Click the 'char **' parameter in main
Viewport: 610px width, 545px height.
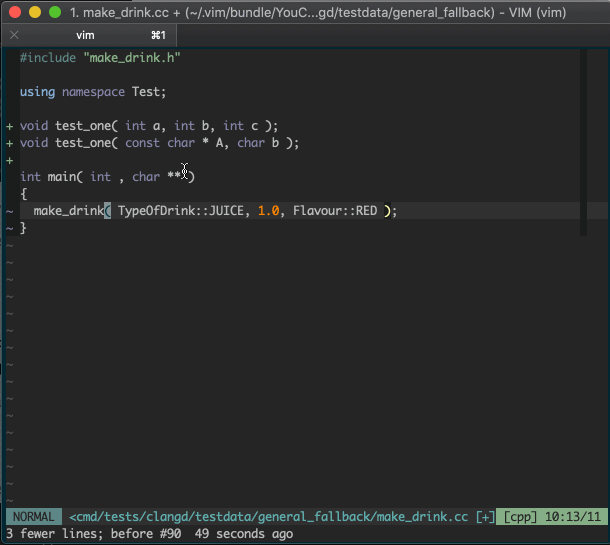coord(156,177)
